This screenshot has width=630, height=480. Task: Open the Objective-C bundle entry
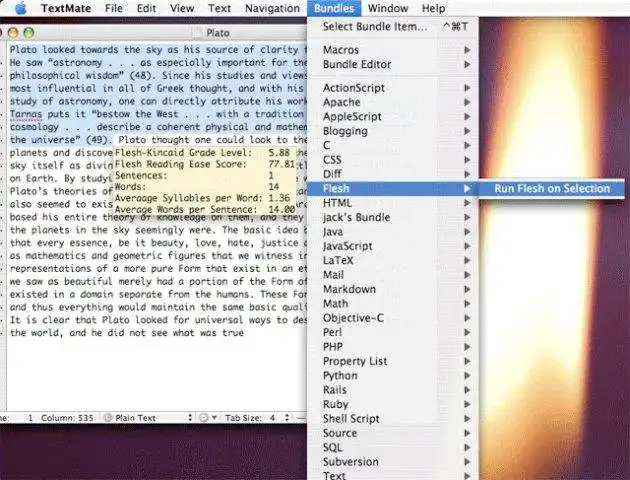click(393, 318)
